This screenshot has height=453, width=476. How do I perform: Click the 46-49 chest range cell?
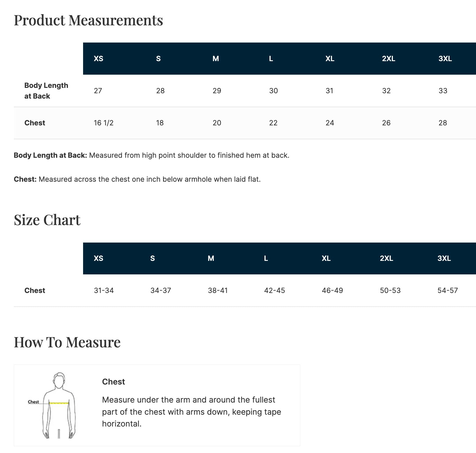tap(332, 290)
